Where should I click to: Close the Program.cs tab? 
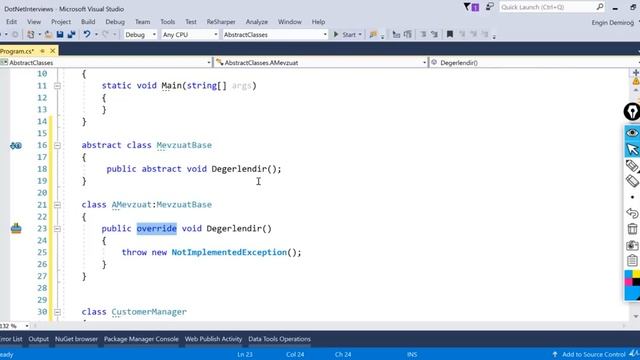[x=53, y=51]
